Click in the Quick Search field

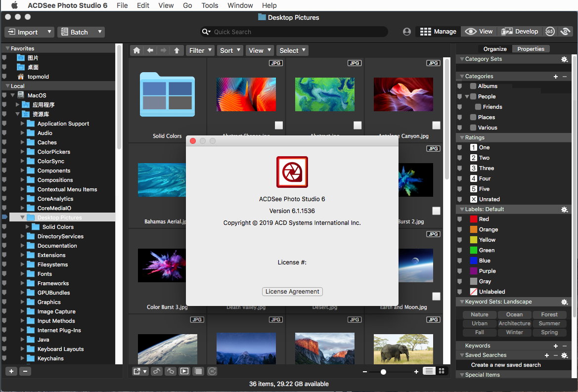point(294,32)
